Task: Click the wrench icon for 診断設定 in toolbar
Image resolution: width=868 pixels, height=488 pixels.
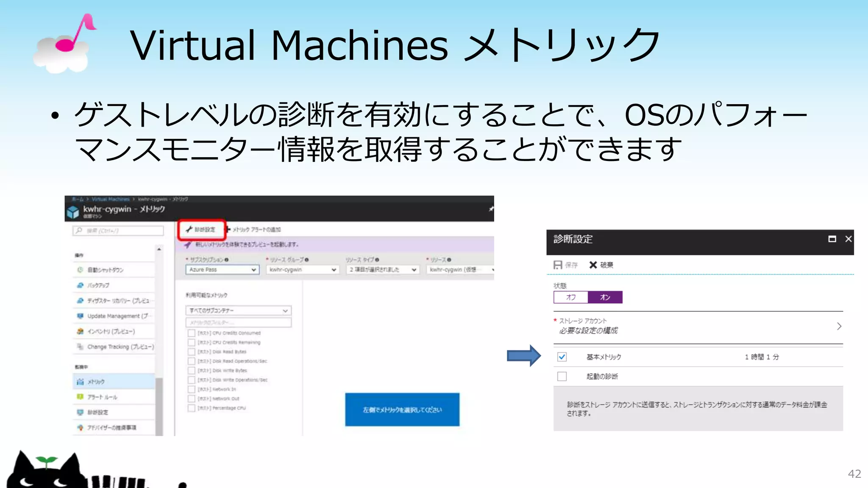Action: [189, 229]
